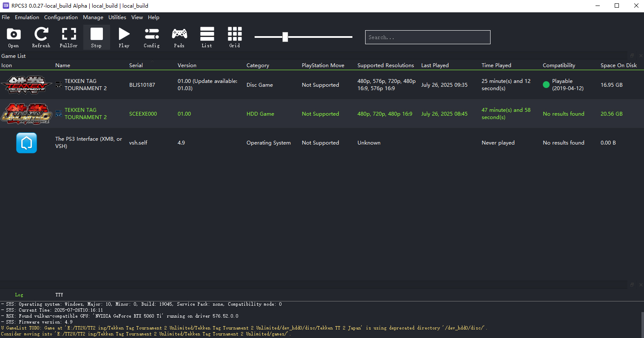Open a game with the Open icon
644x338 pixels.
click(x=14, y=37)
